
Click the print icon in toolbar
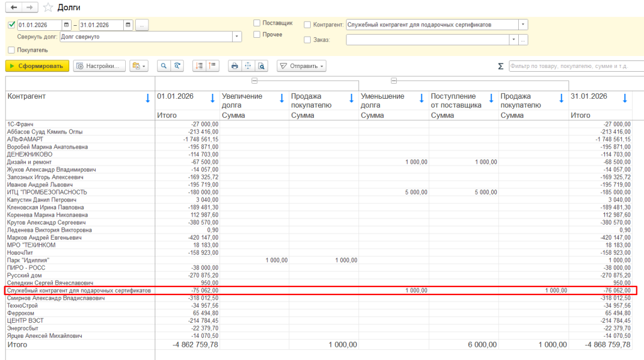pos(235,65)
